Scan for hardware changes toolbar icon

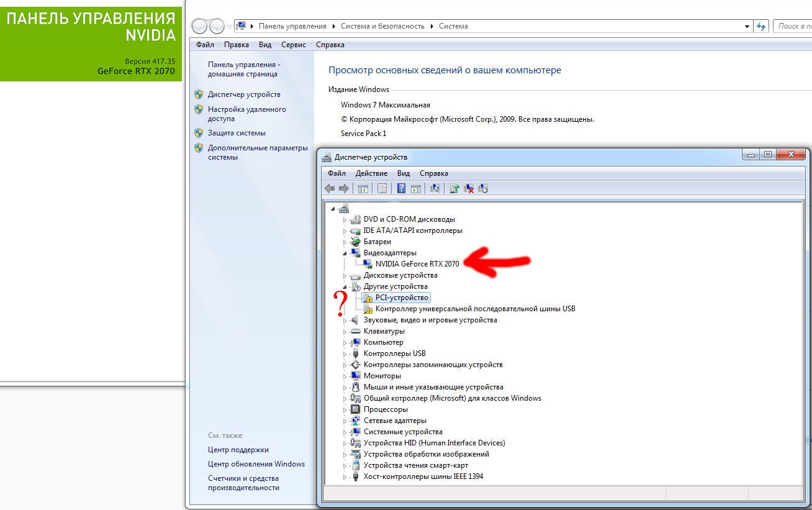click(435, 188)
